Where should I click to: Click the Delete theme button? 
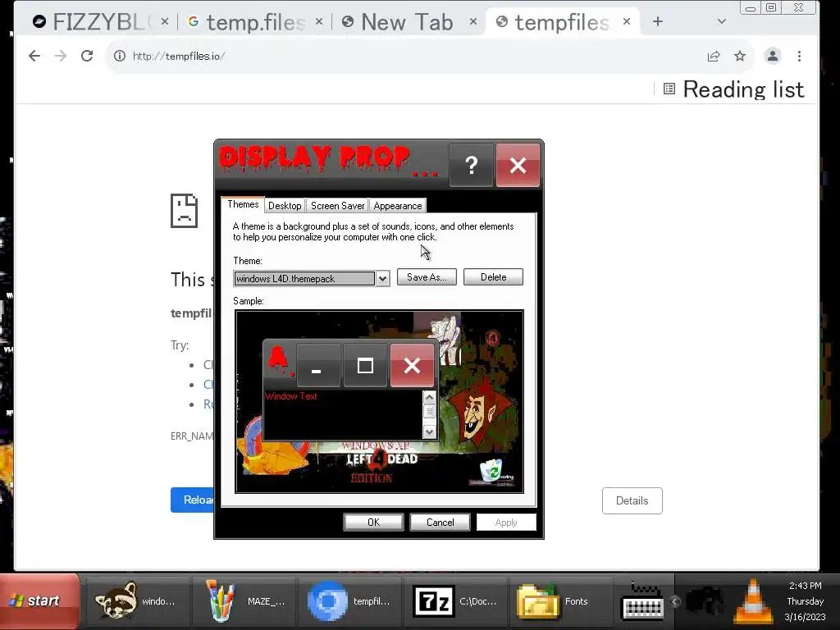click(x=493, y=277)
